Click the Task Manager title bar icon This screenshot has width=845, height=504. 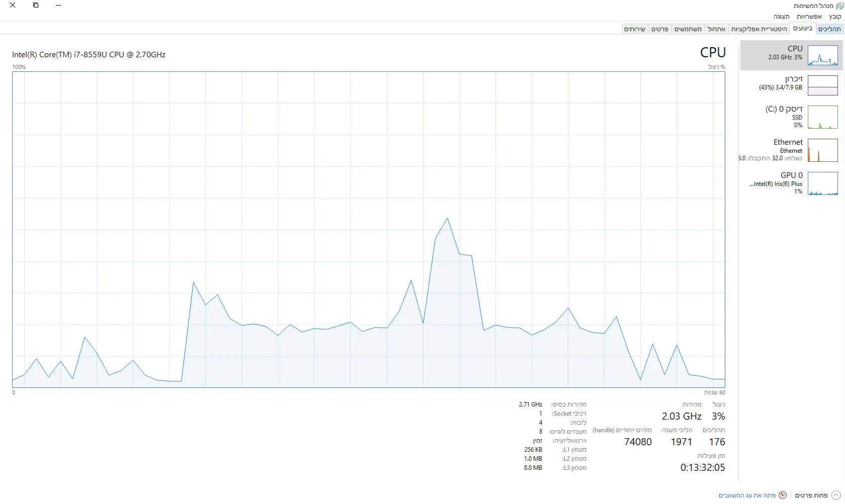[839, 6]
